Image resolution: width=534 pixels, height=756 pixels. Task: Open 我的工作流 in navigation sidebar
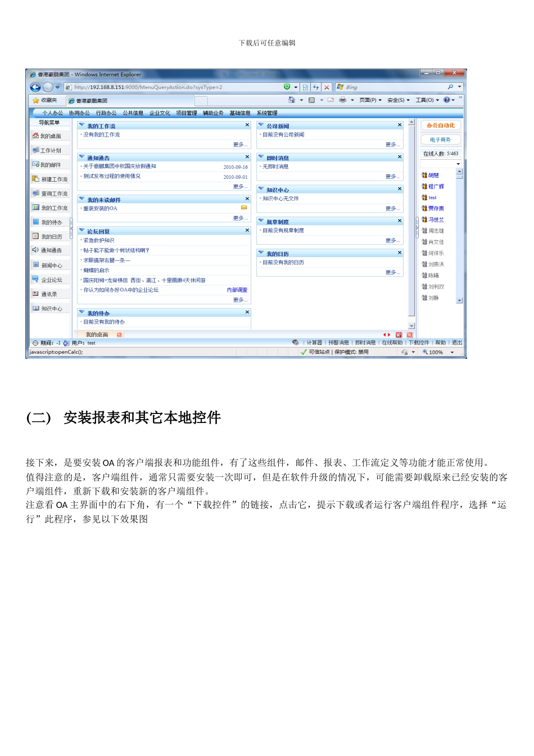pyautogui.click(x=50, y=208)
